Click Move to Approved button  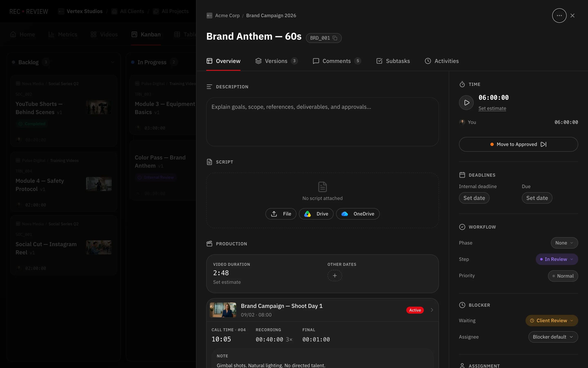518,144
